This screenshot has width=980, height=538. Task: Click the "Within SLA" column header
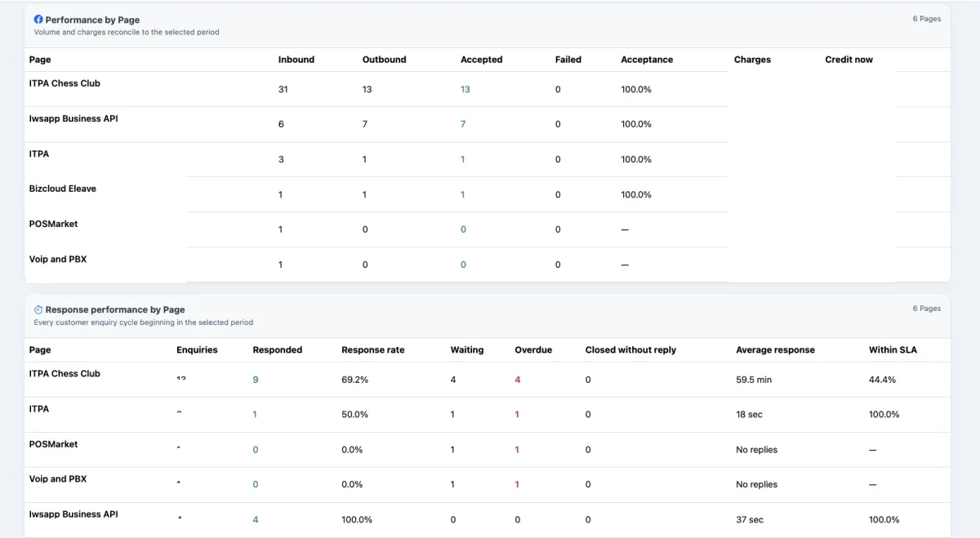click(893, 350)
